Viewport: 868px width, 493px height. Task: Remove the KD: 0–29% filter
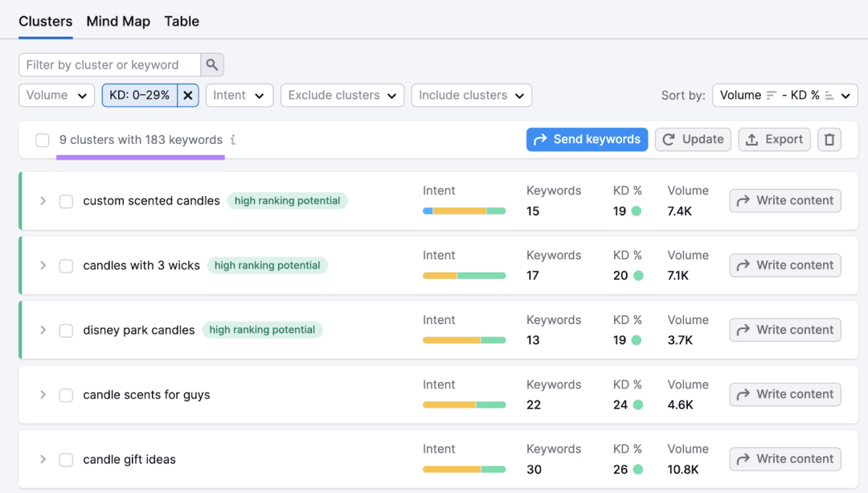[188, 95]
